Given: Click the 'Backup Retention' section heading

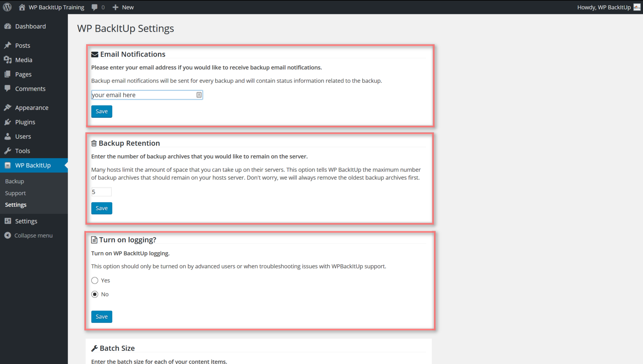Looking at the screenshot, I should pos(129,143).
